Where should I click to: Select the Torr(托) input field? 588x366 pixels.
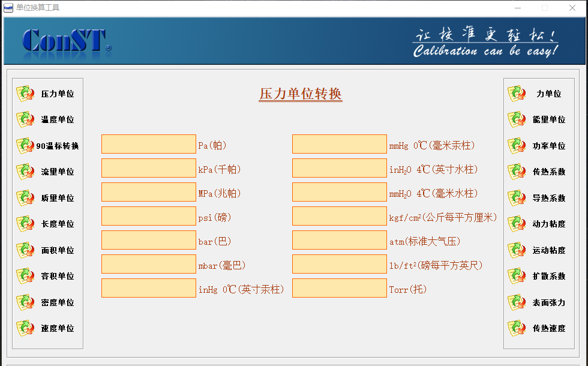340,288
